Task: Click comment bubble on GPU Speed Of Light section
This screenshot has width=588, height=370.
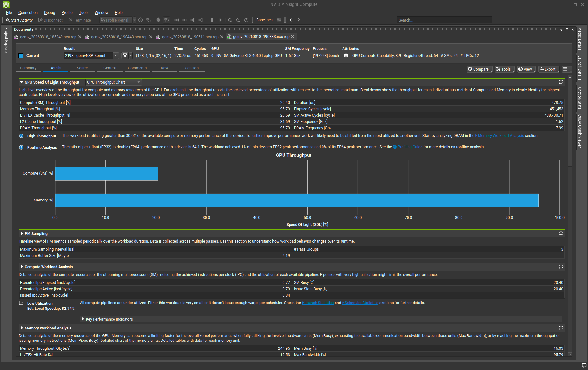Action: tap(561, 82)
